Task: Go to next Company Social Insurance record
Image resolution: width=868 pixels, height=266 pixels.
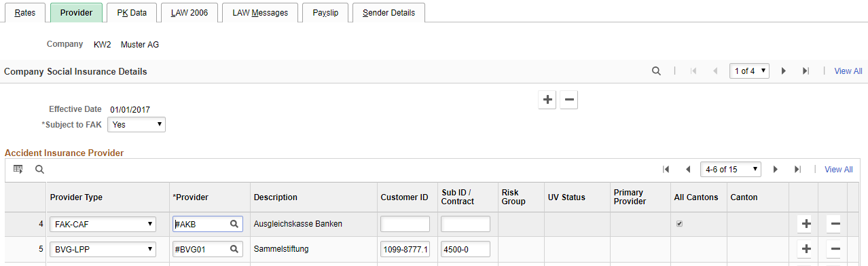Action: click(x=783, y=71)
